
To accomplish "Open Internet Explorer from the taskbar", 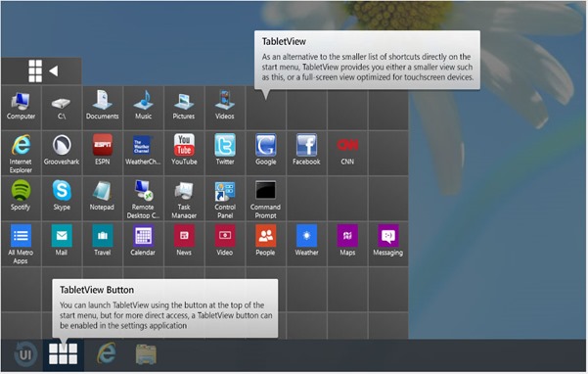I will pos(107,353).
